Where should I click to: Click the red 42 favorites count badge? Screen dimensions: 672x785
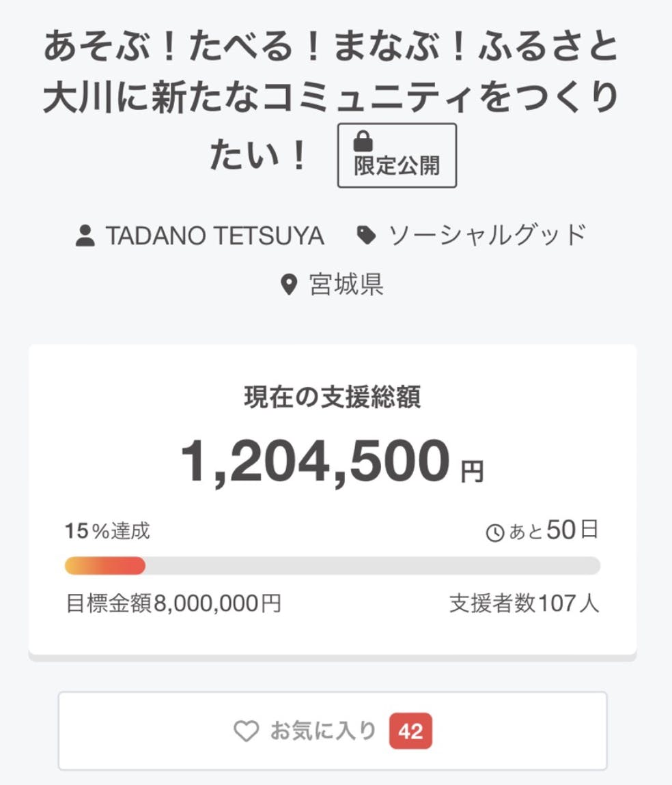(x=410, y=732)
